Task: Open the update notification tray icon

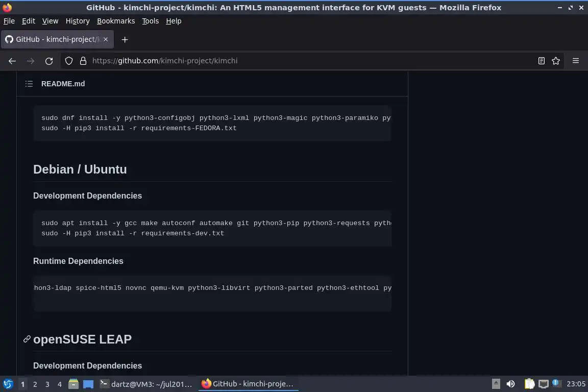Action: [x=556, y=383]
